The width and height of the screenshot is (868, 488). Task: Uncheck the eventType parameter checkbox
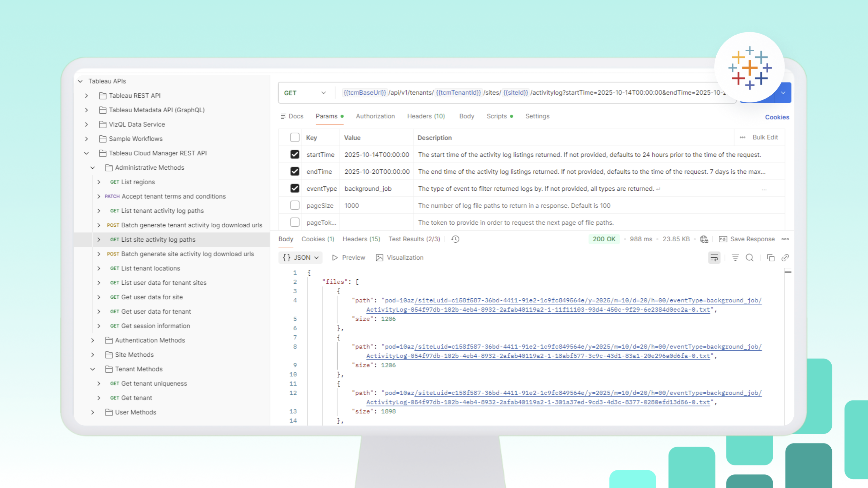tap(295, 188)
